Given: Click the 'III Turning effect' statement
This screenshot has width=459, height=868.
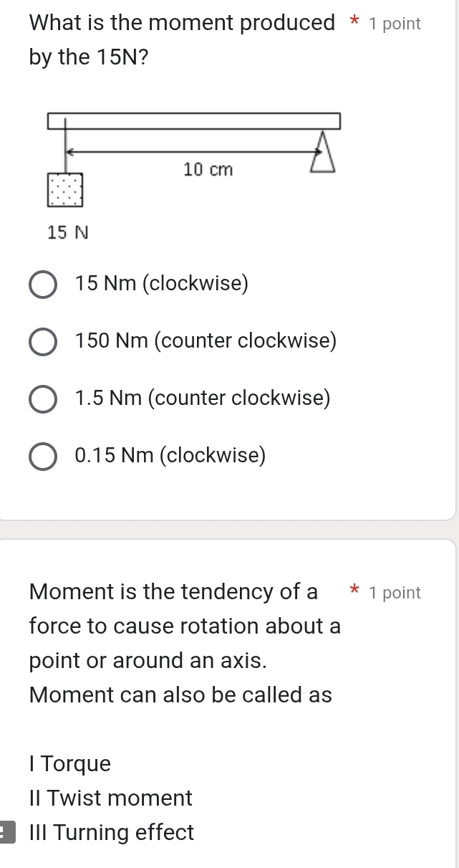Looking at the screenshot, I should coord(112,833).
